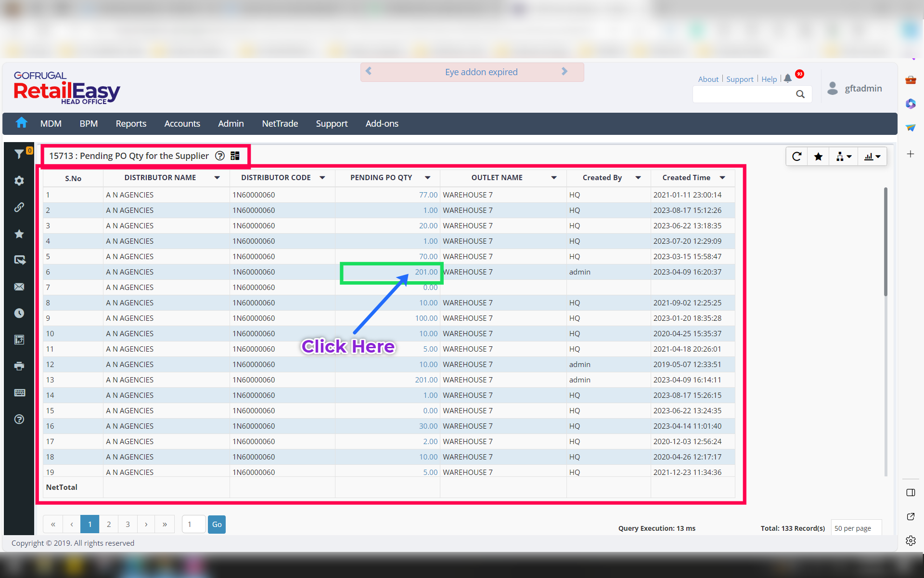
Task: Open the NetTrade menu
Action: (280, 124)
